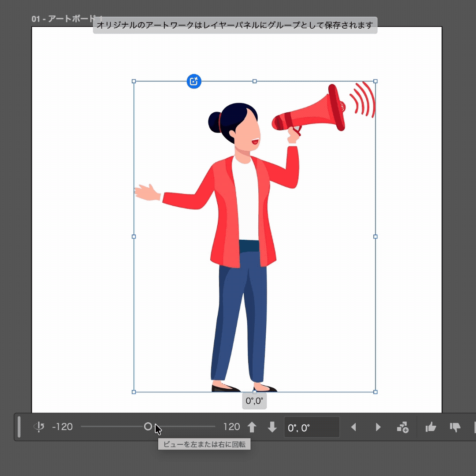The image size is (476, 476).
Task: Give thumbs up feedback
Action: click(x=431, y=427)
